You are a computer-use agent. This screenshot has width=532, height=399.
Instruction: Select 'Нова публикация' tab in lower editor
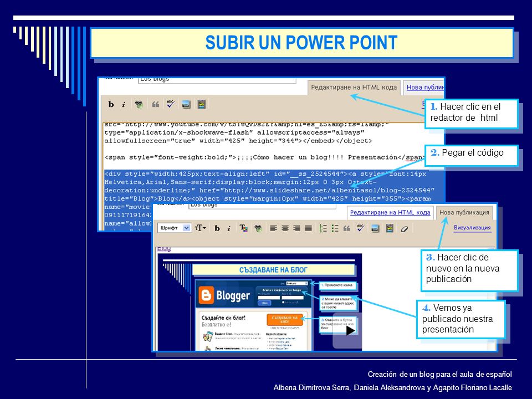pyautogui.click(x=464, y=212)
